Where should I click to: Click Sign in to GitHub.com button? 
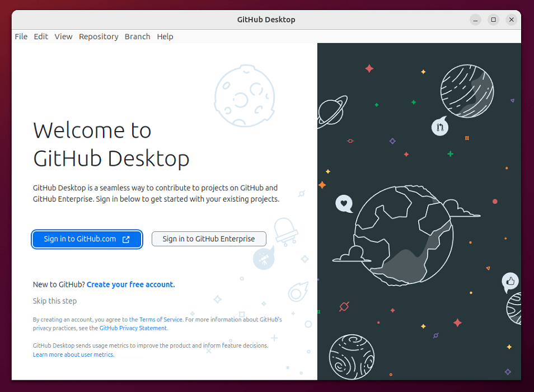pos(87,239)
